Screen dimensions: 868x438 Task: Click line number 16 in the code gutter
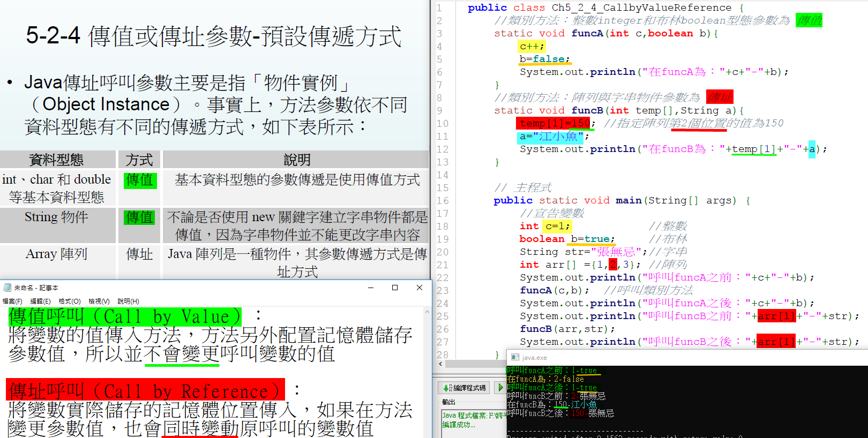point(443,201)
